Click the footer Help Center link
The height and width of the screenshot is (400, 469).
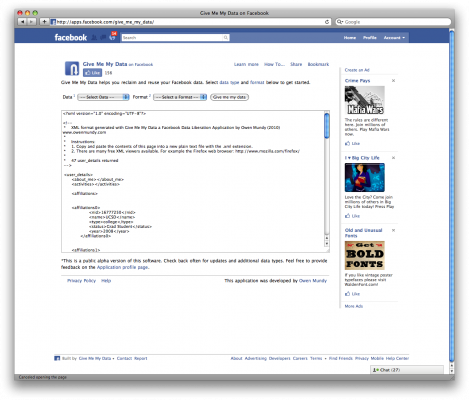(397, 358)
